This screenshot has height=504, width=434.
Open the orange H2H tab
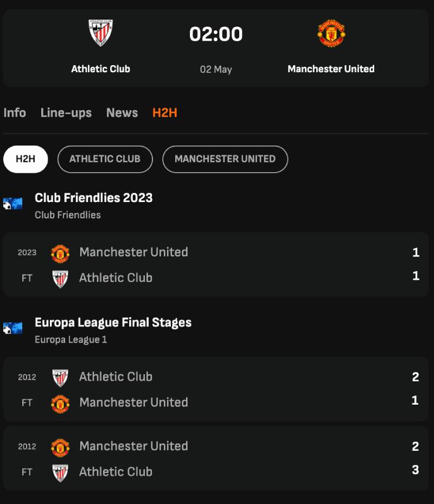pos(165,113)
